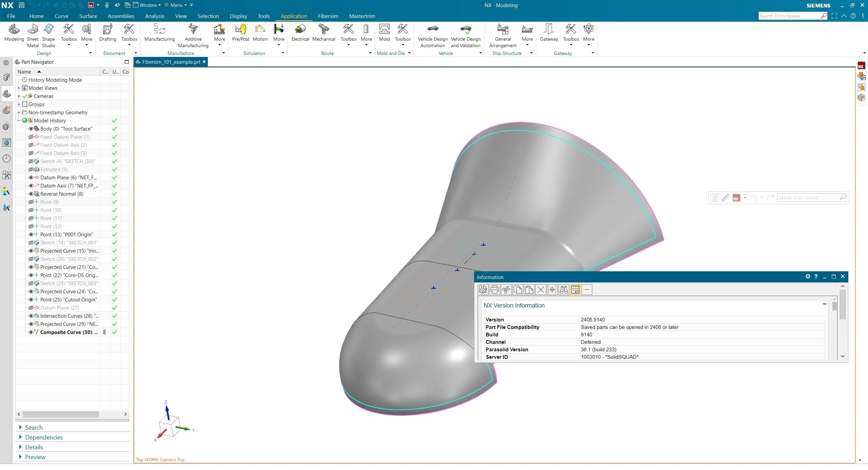Click the top-right Search (Ctrl+Space) field
This screenshot has height=470, width=868.
[x=789, y=16]
